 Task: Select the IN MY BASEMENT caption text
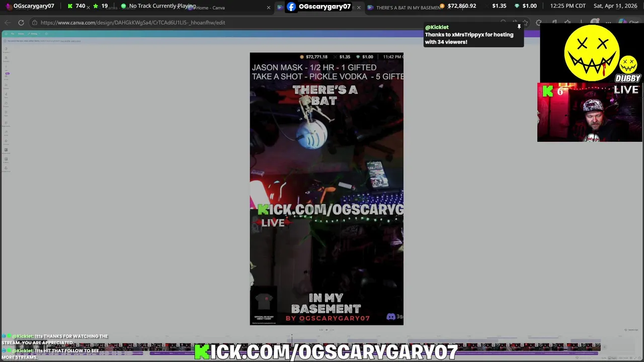tap(326, 303)
